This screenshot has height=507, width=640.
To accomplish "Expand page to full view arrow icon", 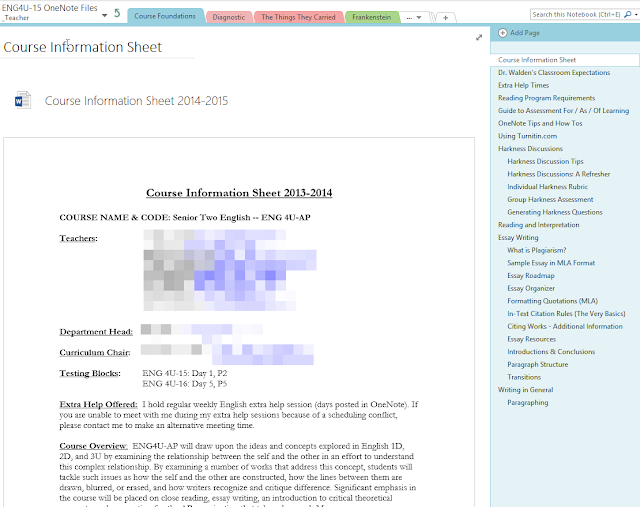I will coord(479,38).
